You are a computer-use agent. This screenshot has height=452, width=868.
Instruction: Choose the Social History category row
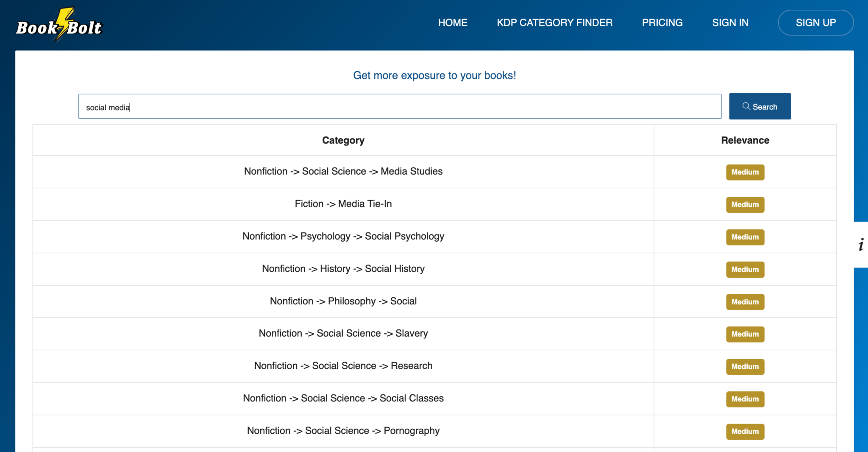click(343, 269)
